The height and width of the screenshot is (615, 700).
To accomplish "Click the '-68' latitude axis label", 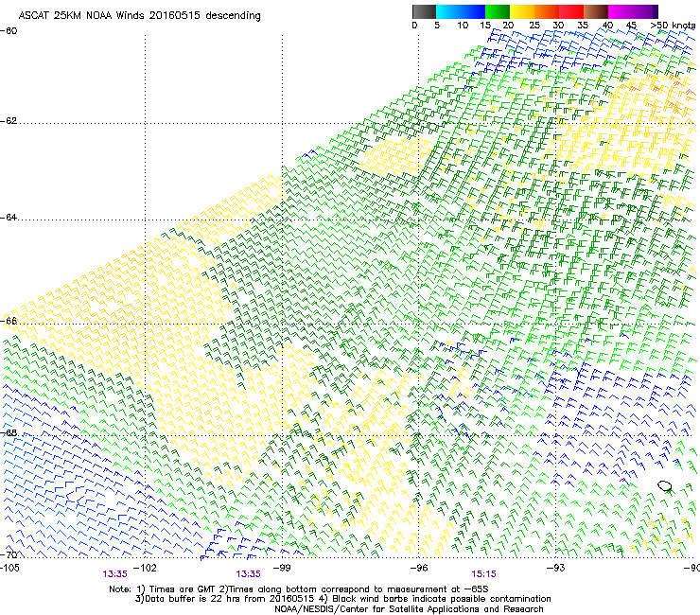I will [x=9, y=432].
